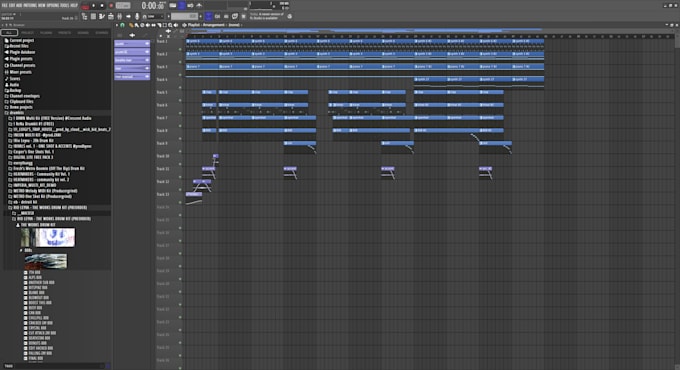Click the Playlist icon before Arrangement title
The height and width of the screenshot is (370, 680).
point(184,25)
